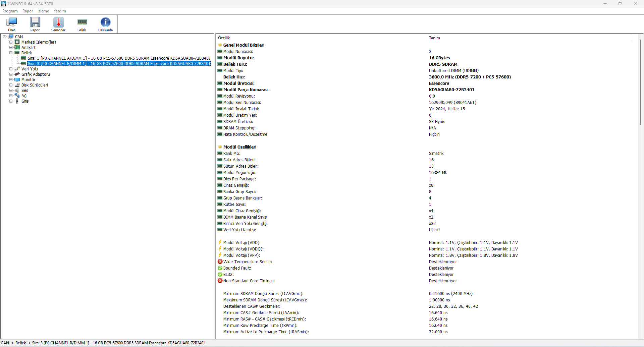This screenshot has height=347, width=644.
Task: Click the Bellek memory toolbar icon
Action: click(x=82, y=22)
